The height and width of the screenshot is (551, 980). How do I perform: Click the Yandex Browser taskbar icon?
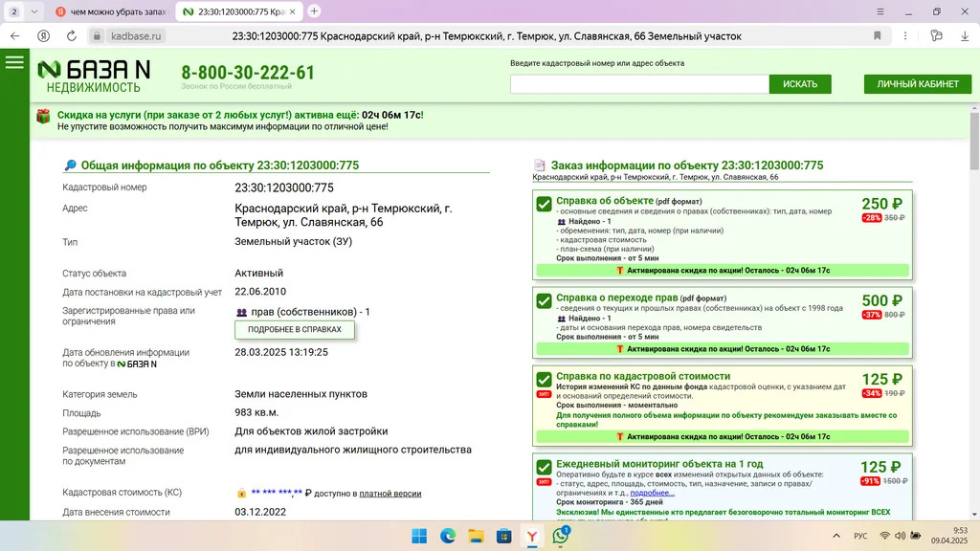click(x=532, y=536)
